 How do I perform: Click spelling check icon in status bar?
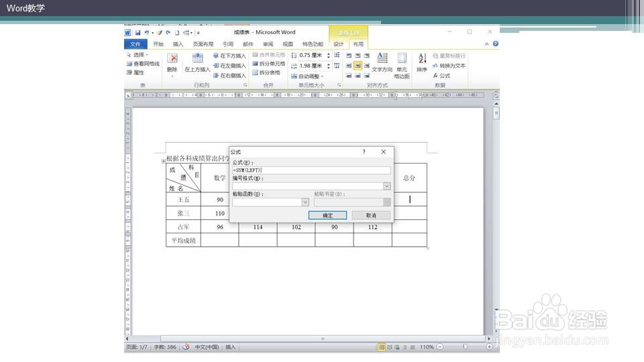pos(186,347)
